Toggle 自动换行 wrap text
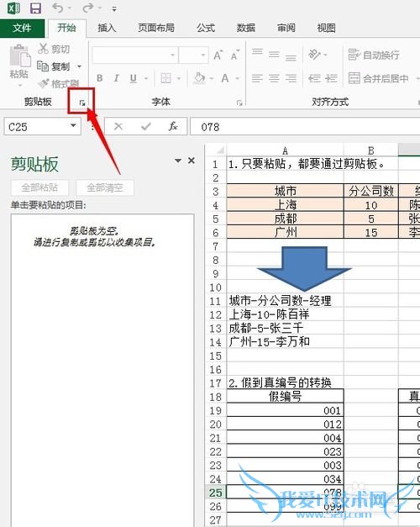The height and width of the screenshot is (527, 420). [x=374, y=55]
